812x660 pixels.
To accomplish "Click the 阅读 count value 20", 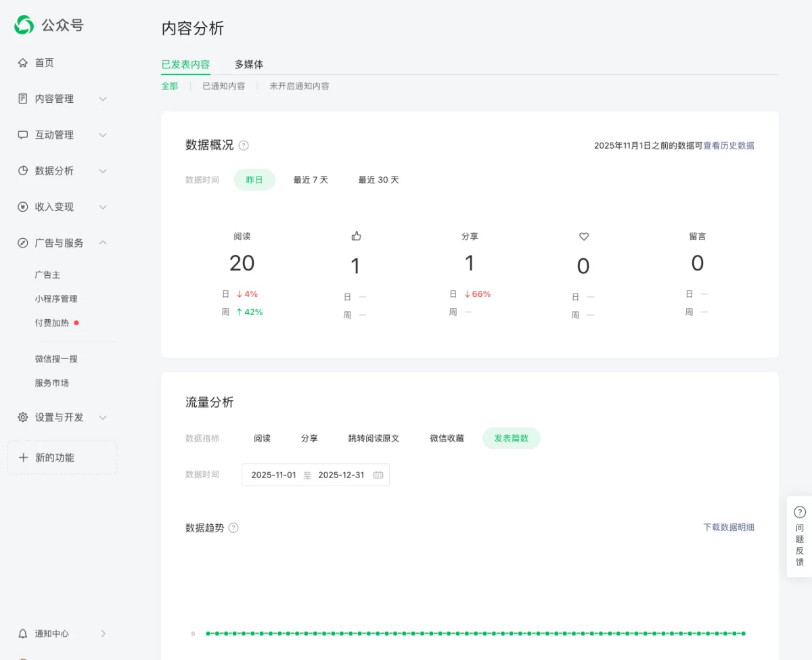I will point(242,263).
